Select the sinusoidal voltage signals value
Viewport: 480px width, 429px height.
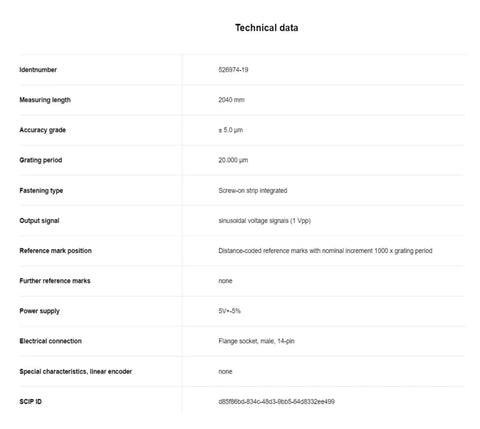tap(264, 220)
